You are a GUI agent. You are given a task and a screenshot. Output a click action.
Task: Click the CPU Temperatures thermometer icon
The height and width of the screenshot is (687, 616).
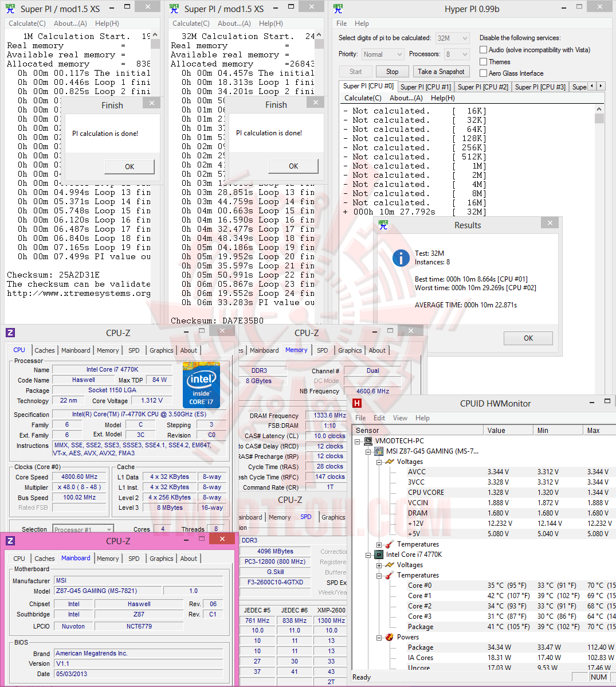tap(389, 575)
